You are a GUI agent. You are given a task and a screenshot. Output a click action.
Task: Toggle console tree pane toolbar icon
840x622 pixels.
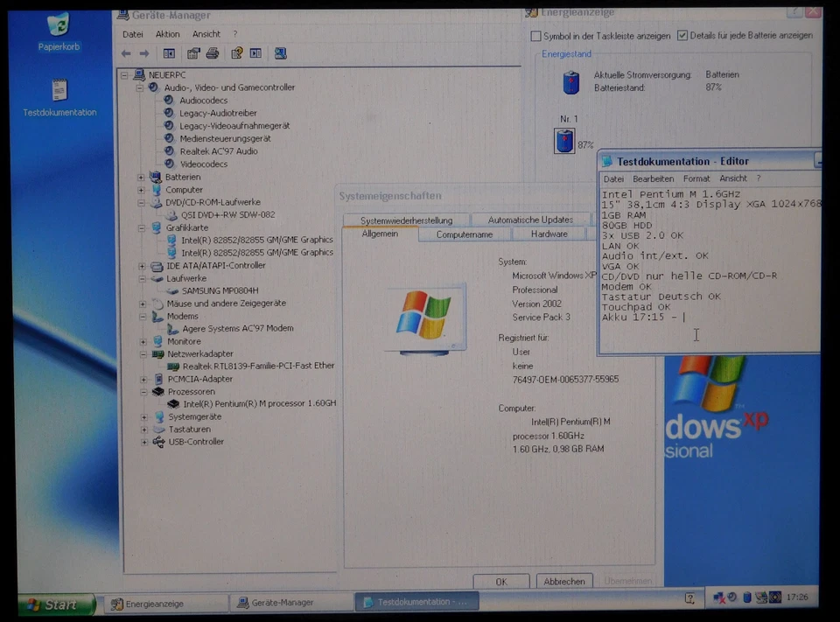point(169,53)
